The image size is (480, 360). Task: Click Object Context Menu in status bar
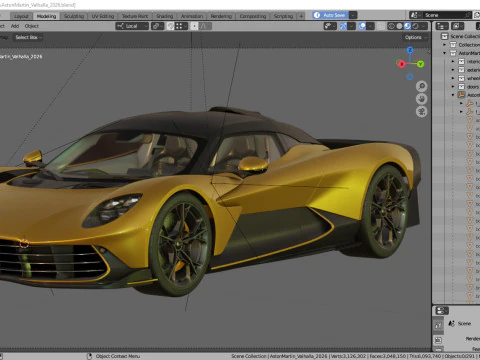(118, 356)
